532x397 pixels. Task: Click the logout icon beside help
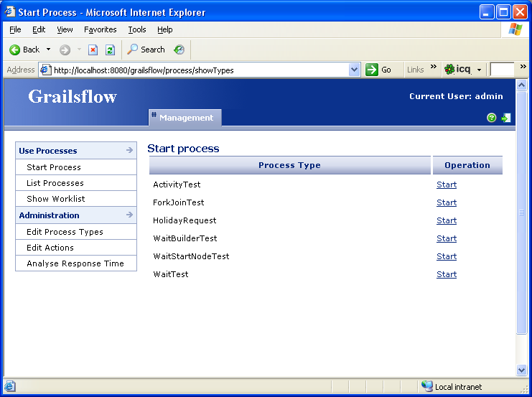(x=506, y=118)
